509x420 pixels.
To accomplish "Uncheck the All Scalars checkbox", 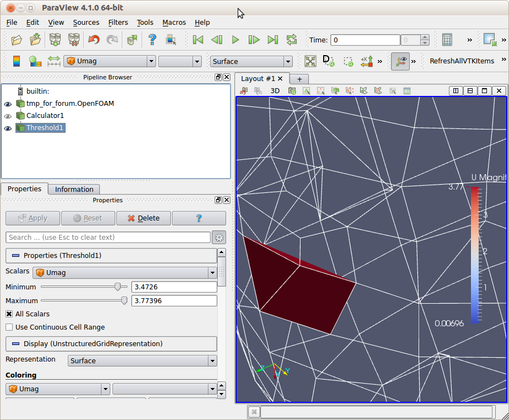I will tap(9, 314).
